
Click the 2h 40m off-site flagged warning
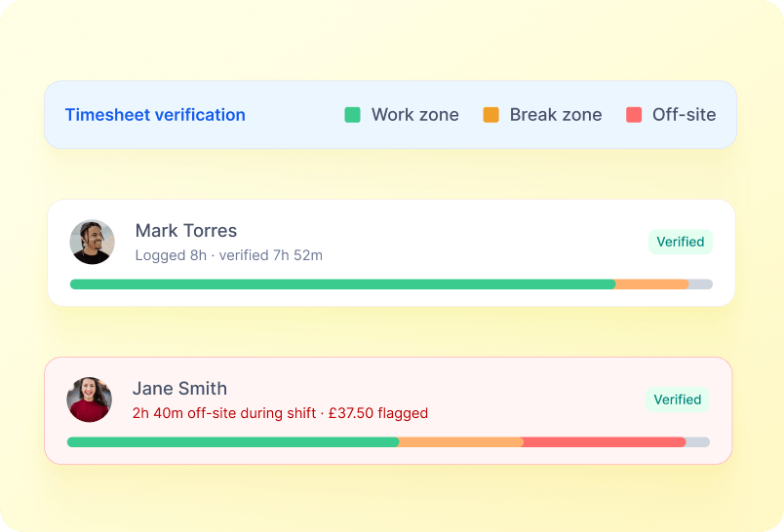click(x=280, y=413)
